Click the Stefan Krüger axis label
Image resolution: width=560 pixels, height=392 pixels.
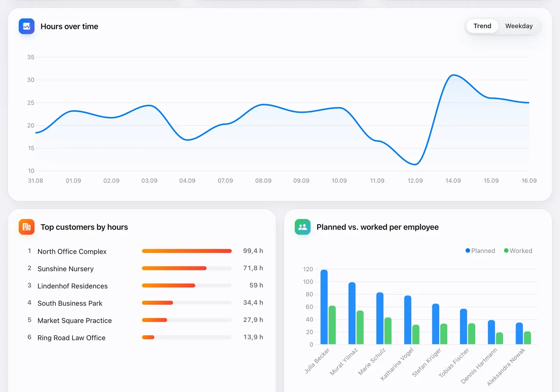click(427, 362)
